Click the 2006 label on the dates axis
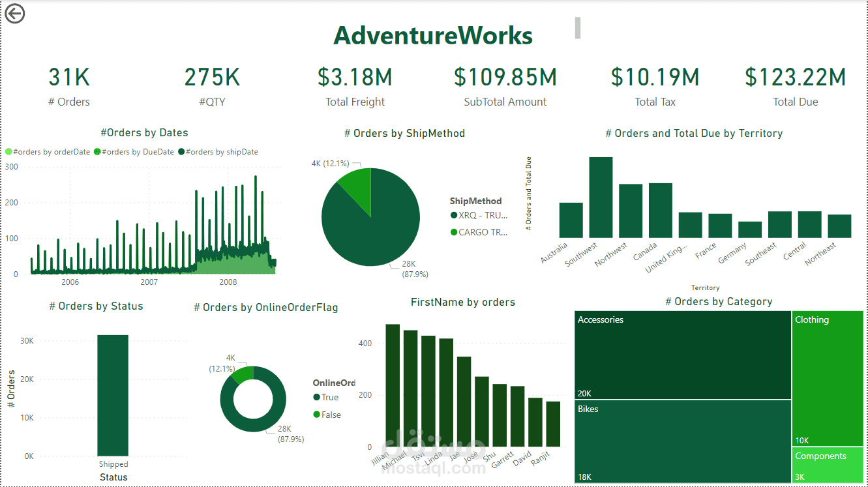The width and height of the screenshot is (868, 487). point(70,282)
